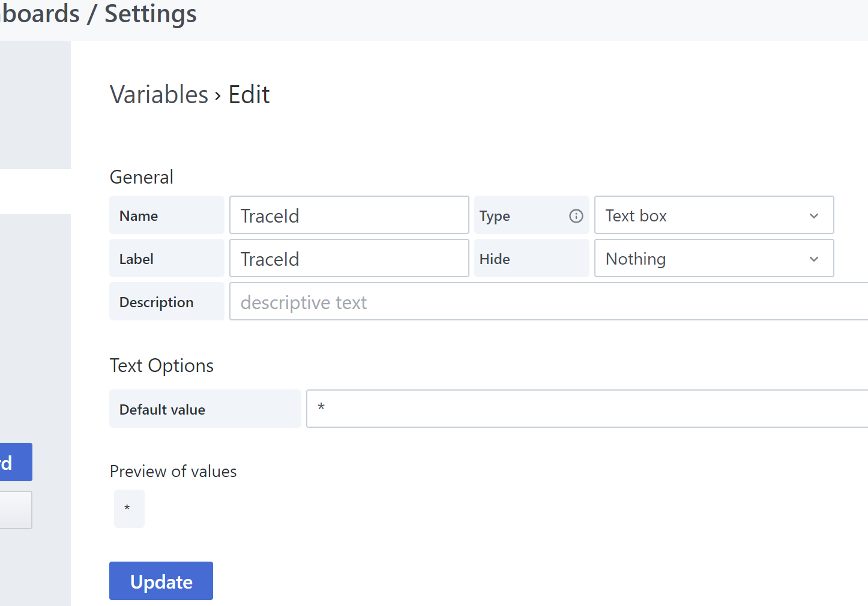Click the Name input containing TraceId
Image resolution: width=868 pixels, height=606 pixels.
pyautogui.click(x=349, y=215)
